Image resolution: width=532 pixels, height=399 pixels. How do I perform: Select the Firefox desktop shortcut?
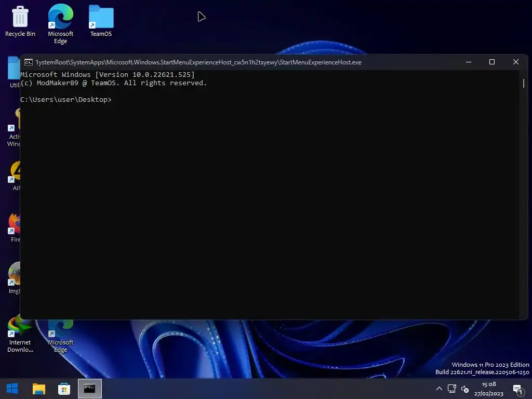pos(14,228)
